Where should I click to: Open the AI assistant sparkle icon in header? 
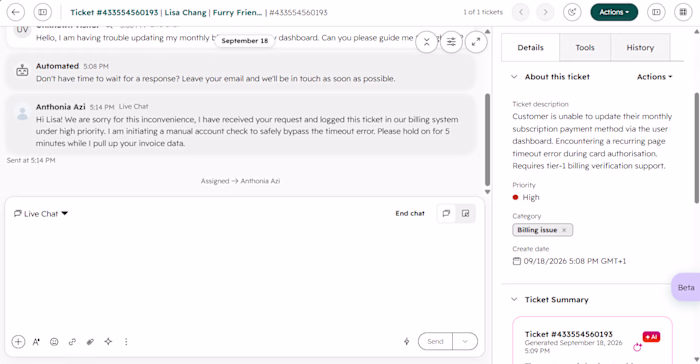[572, 12]
